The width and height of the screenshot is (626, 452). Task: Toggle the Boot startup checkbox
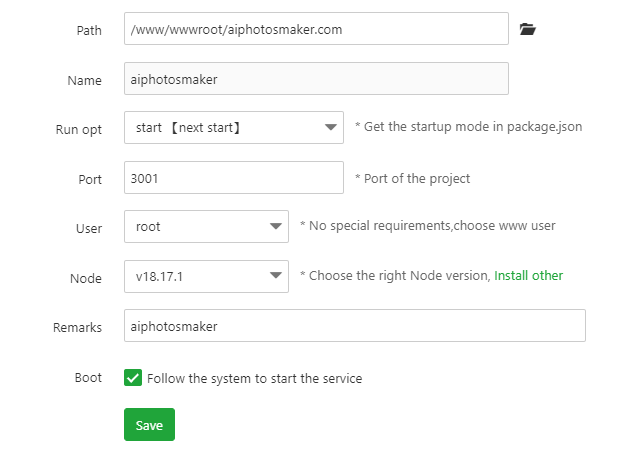(133, 378)
